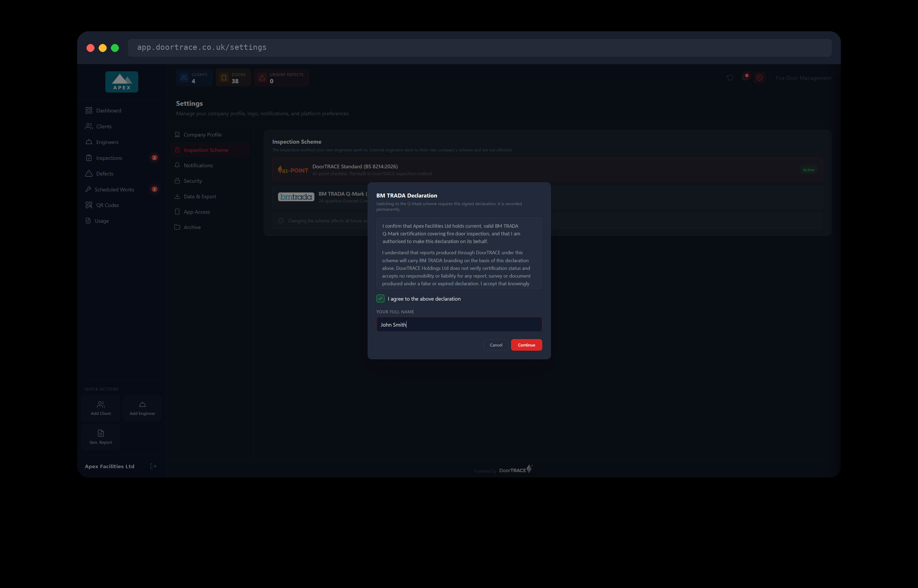Viewport: 918px width, 588px height.
Task: Click the Inspections clipboard icon
Action: (x=89, y=158)
